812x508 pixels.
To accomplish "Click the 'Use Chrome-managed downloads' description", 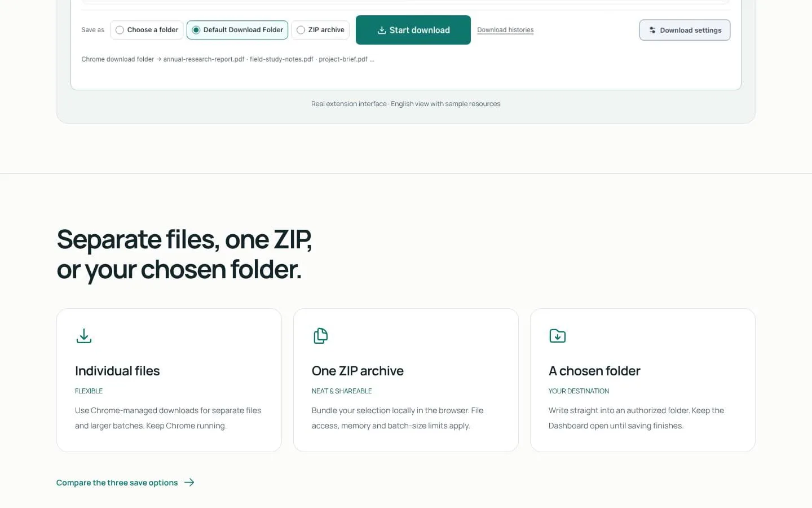I will coord(168,418).
